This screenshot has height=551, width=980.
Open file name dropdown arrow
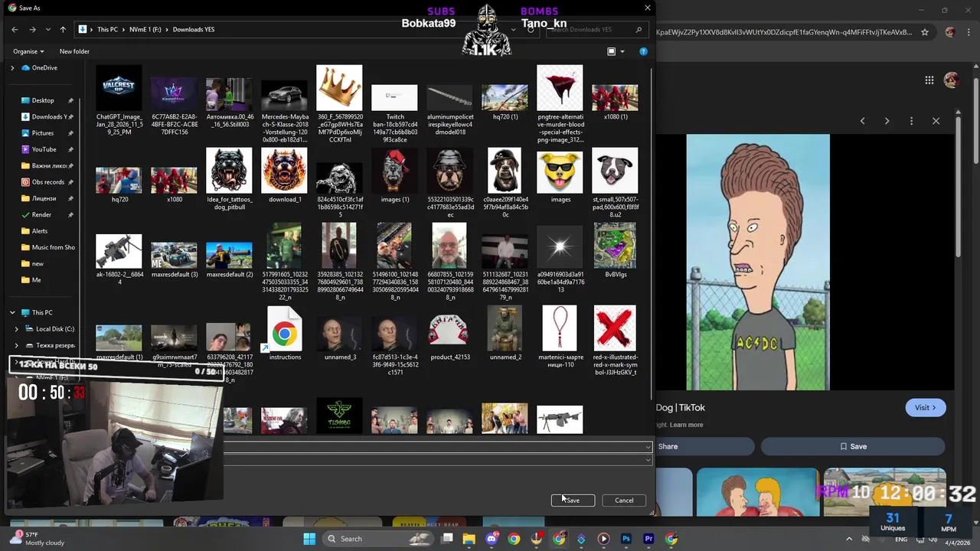pos(648,447)
